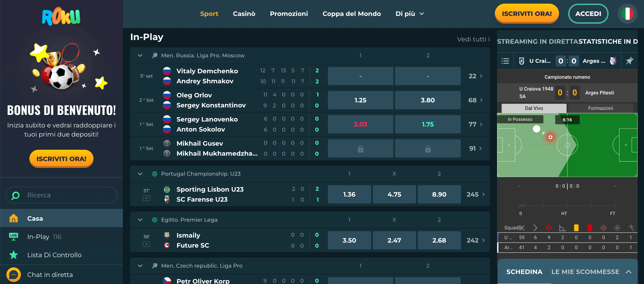
Task: Open the Di più dropdown menu
Action: point(409,14)
